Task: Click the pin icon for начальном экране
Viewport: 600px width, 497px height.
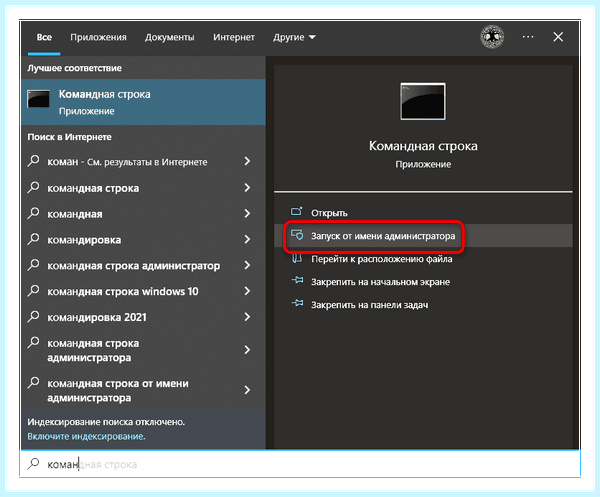Action: [x=297, y=280]
